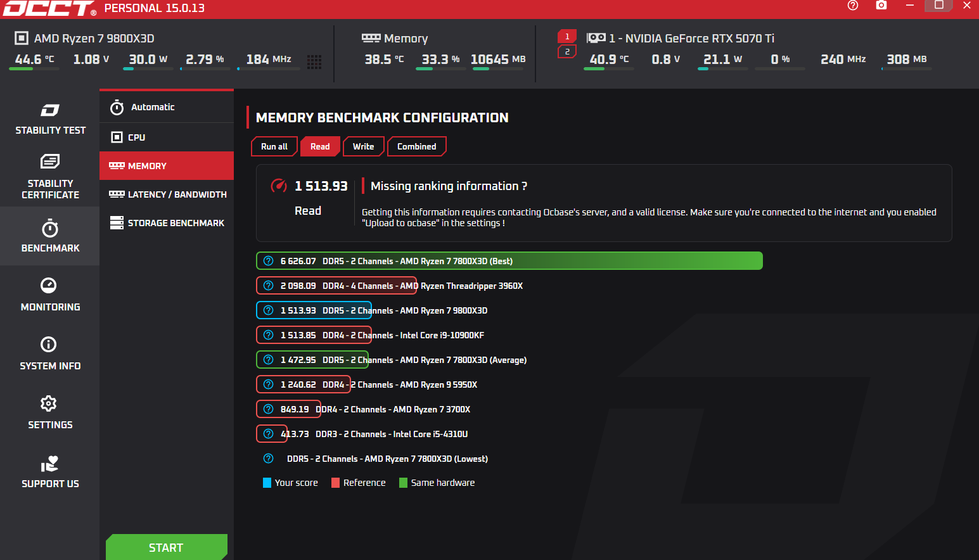
Task: Click help icon on the 7800X3D (Average) row
Action: (269, 360)
